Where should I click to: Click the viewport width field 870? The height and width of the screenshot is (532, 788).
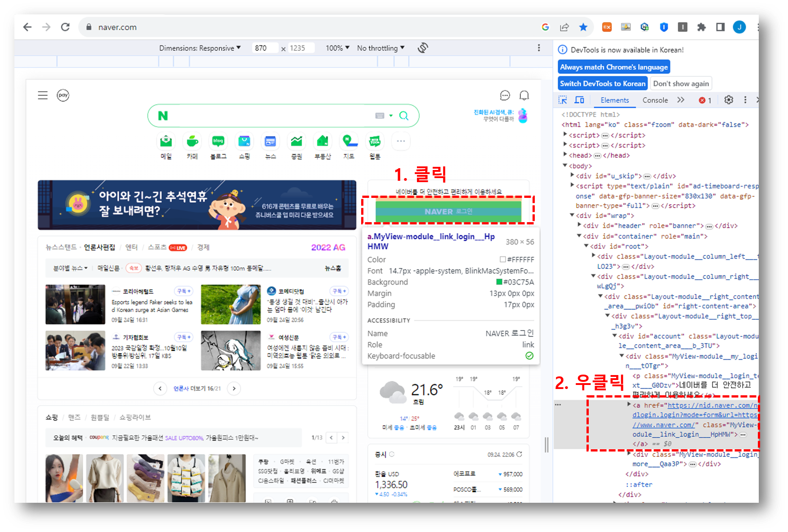265,48
